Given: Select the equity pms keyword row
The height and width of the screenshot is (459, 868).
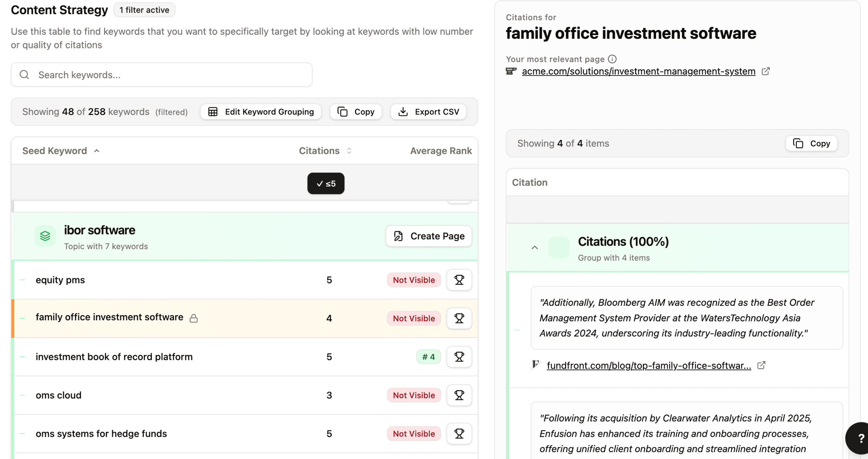Looking at the screenshot, I should (60, 280).
